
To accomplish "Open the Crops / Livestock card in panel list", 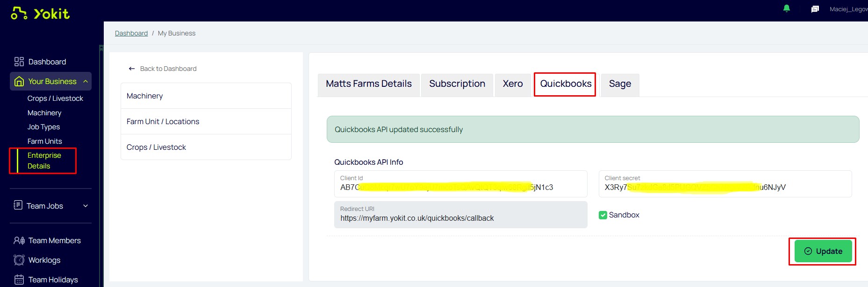I will tap(206, 147).
